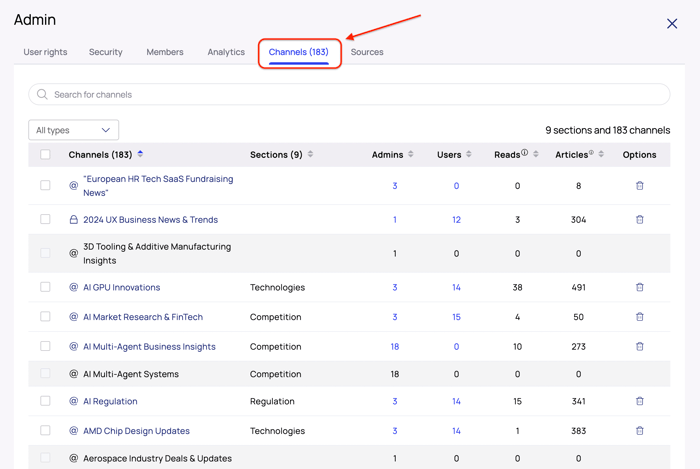
Task: Delete the AI Regulation channel
Action: pyautogui.click(x=640, y=401)
